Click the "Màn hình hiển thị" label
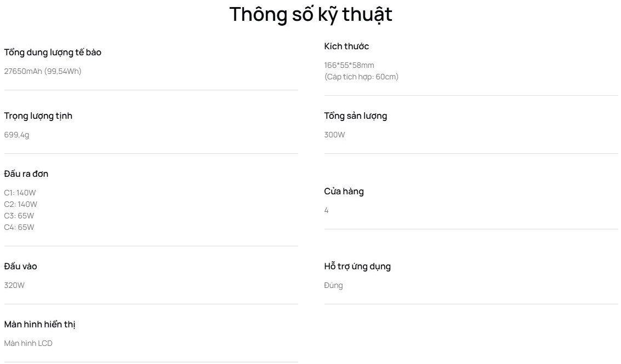The image size is (621, 364). (39, 325)
